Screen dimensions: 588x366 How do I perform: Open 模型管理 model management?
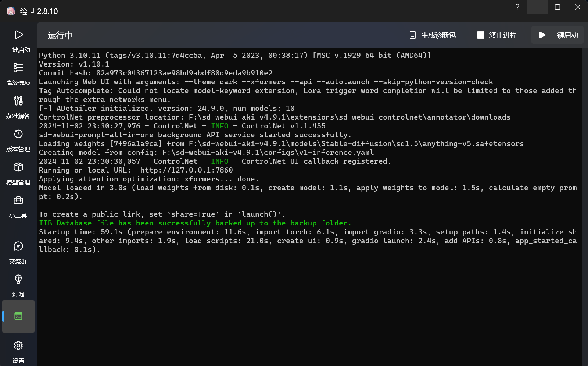tap(18, 174)
